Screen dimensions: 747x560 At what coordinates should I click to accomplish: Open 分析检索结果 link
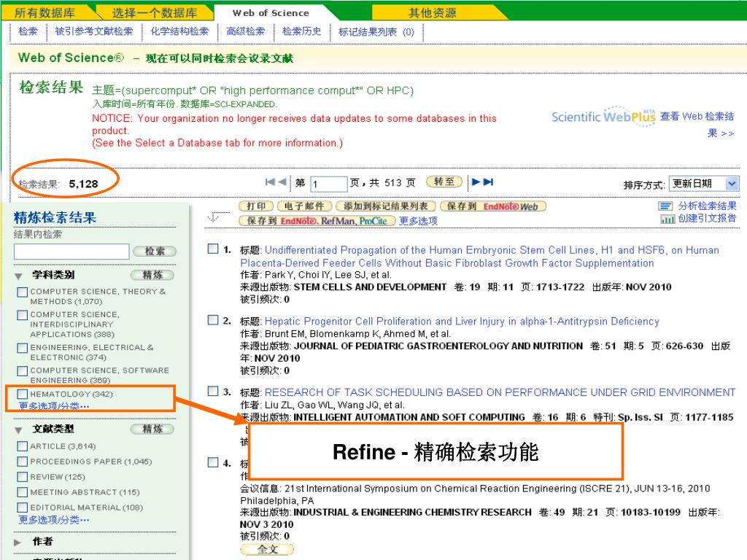(x=707, y=206)
